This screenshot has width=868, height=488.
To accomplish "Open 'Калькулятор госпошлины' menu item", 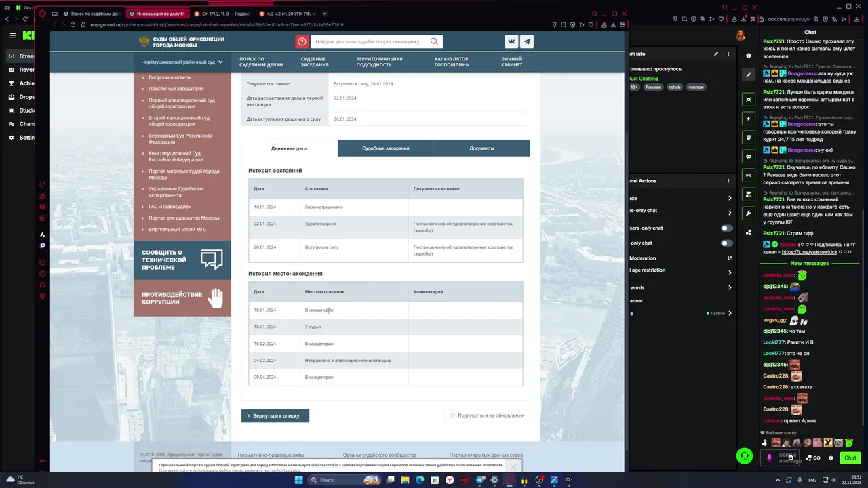I will [x=452, y=62].
